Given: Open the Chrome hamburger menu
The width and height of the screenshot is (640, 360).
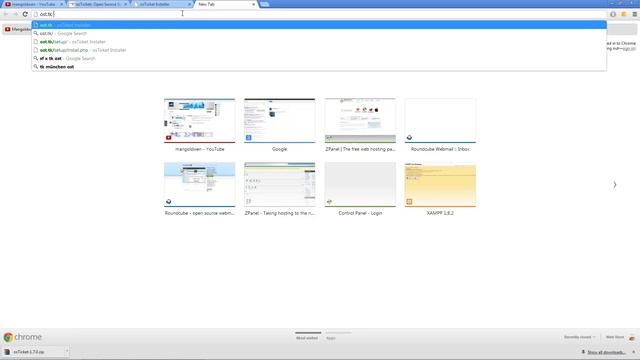Looking at the screenshot, I should pyautogui.click(x=635, y=14).
